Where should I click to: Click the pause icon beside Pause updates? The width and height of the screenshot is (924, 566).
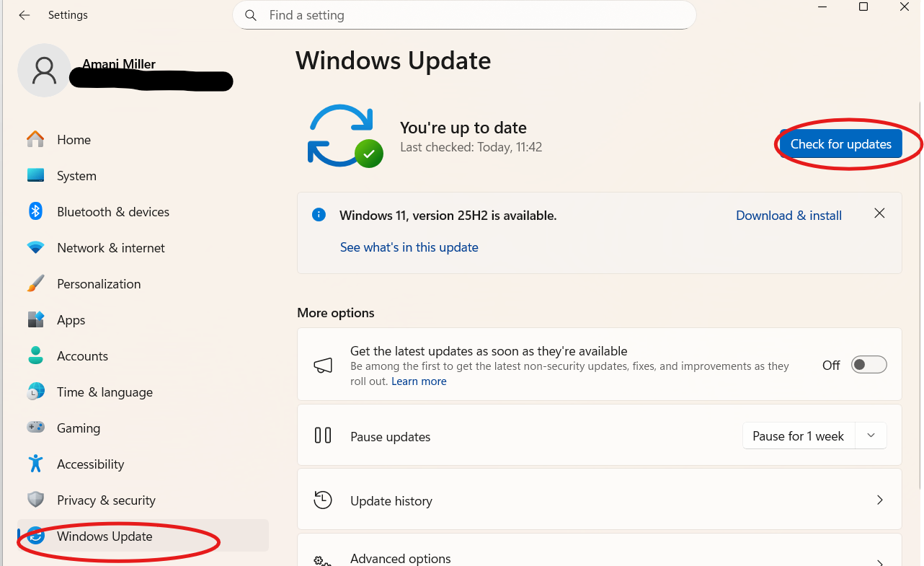323,435
